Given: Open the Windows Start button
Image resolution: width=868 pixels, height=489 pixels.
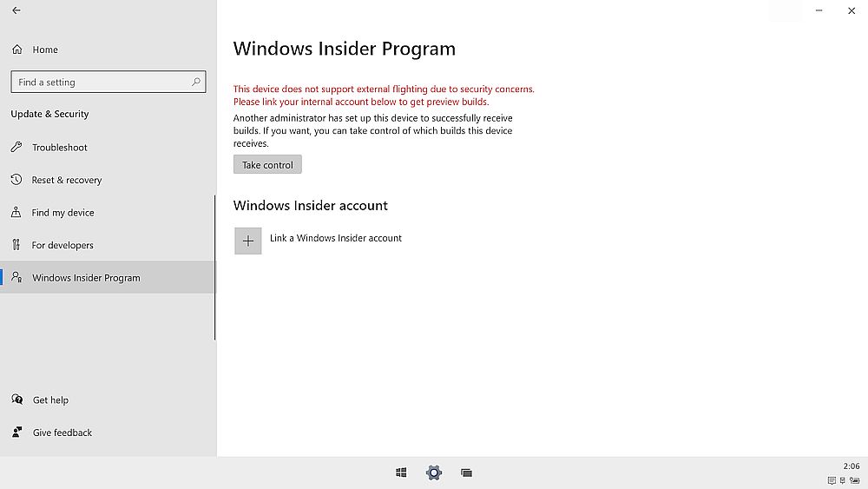Looking at the screenshot, I should [x=401, y=472].
